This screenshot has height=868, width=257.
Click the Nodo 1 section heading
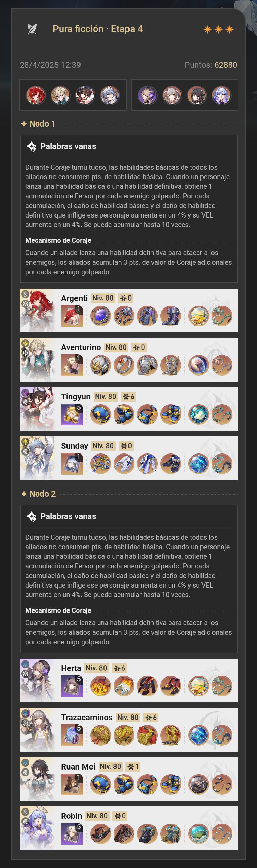click(38, 124)
